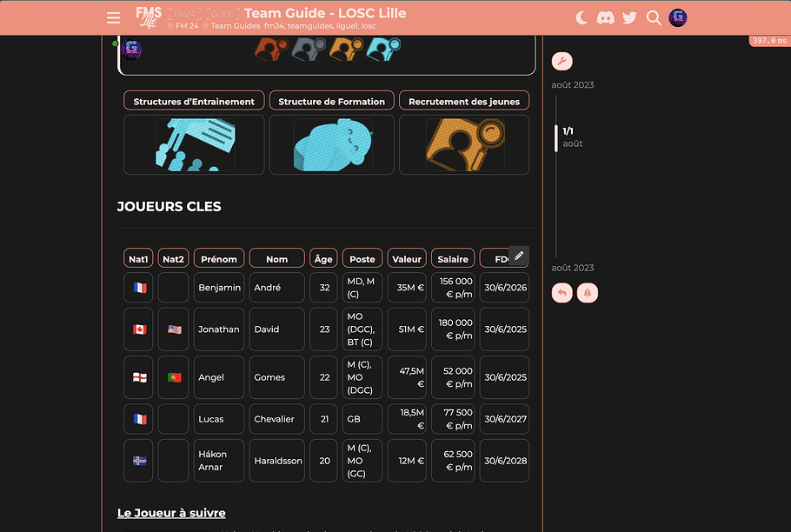Image resolution: width=791 pixels, height=532 pixels.
Task: Click the wrench topic admin icon
Action: 562,61
